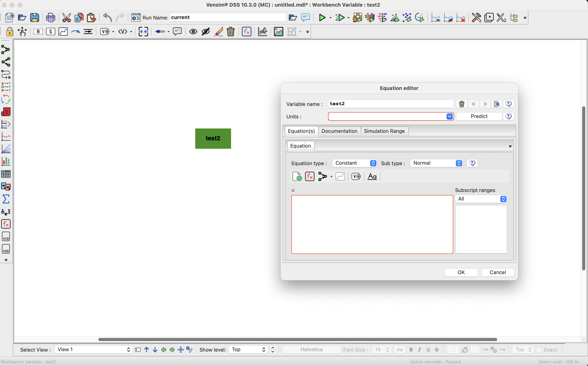
Task: Click the Print icon
Action: pos(51,18)
